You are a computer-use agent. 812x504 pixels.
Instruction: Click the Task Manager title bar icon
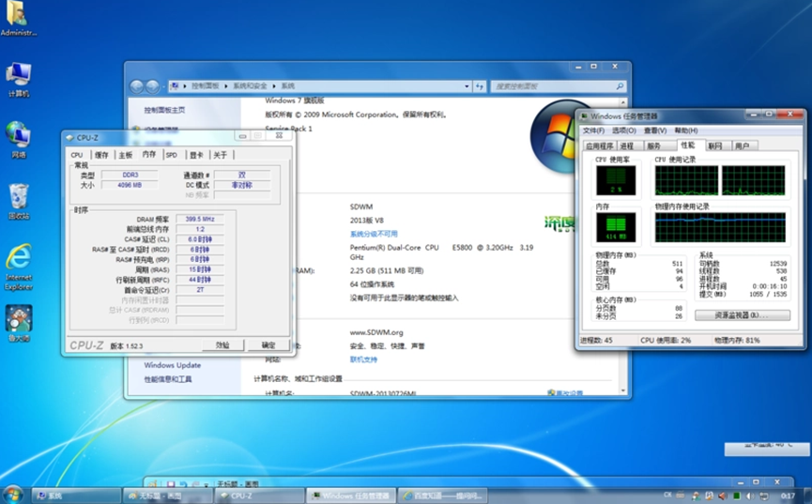coord(584,116)
